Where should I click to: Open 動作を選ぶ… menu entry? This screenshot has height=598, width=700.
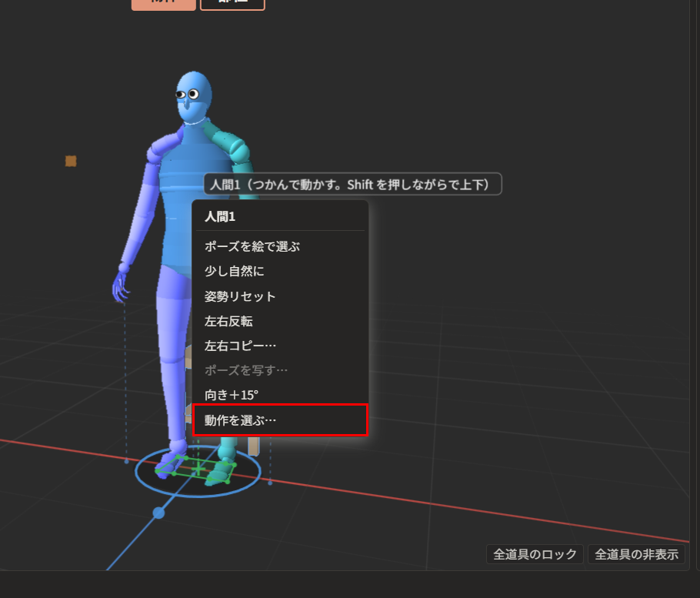(x=280, y=419)
